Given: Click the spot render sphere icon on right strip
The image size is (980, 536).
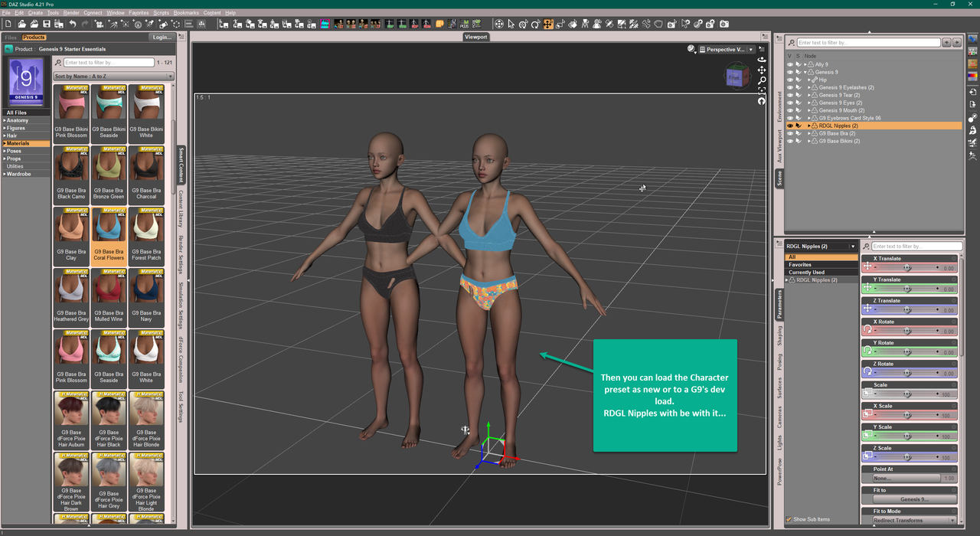Looking at the screenshot, I should 972,119.
